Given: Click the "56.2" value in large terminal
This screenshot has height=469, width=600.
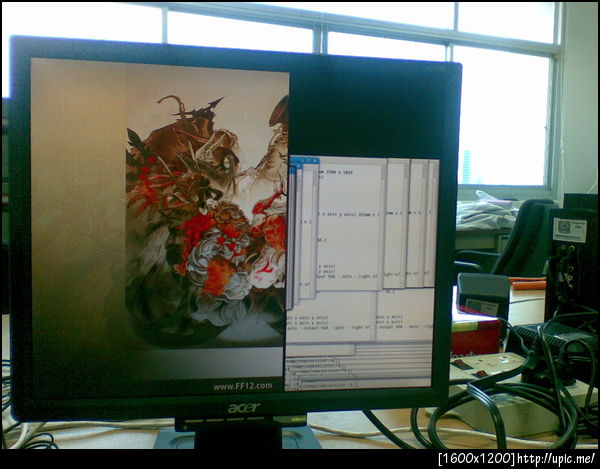Looking at the screenshot, I should click(x=321, y=240).
